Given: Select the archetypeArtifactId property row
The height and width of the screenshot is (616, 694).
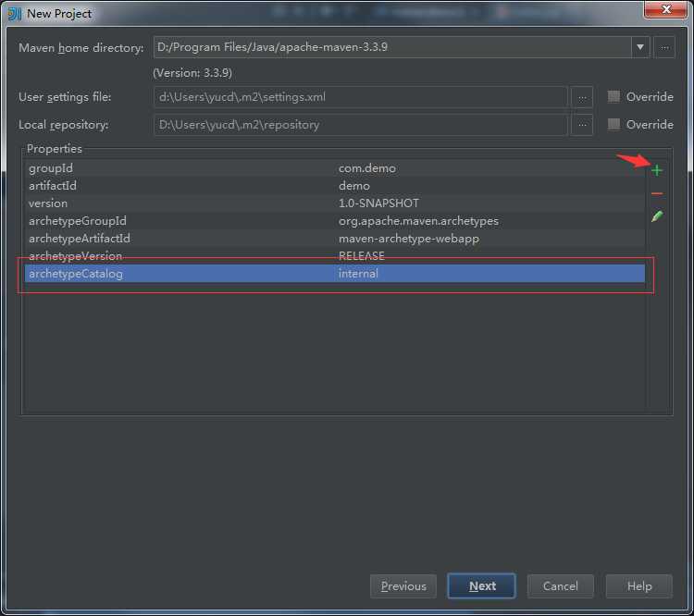Looking at the screenshot, I should [335, 239].
